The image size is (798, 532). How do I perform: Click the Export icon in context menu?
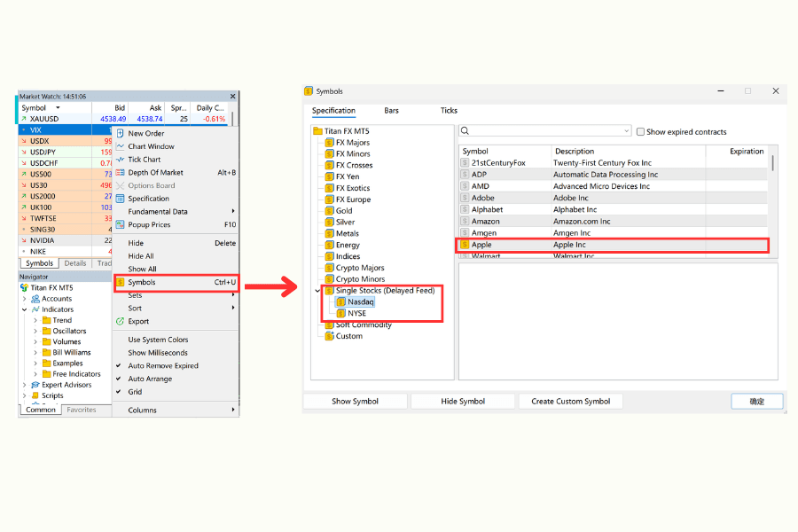click(120, 321)
